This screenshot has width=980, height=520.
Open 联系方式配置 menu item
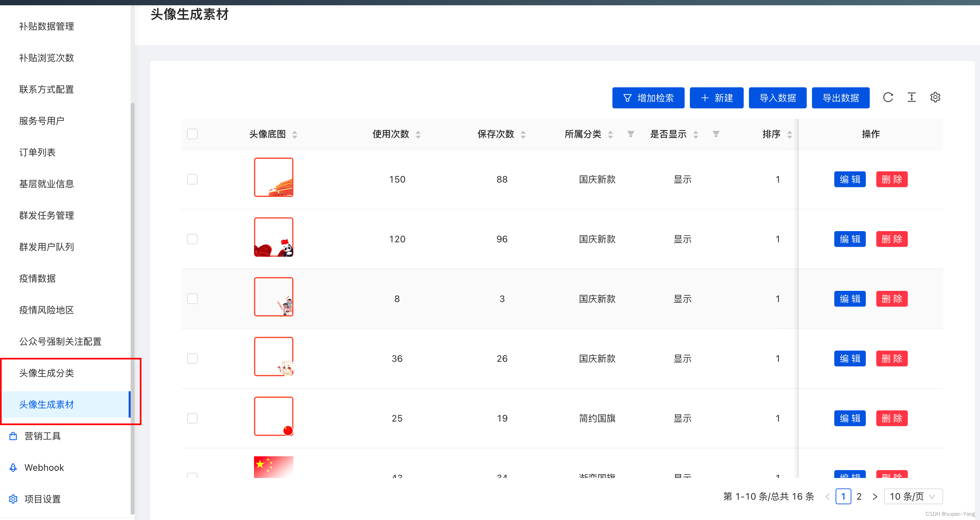pos(46,89)
